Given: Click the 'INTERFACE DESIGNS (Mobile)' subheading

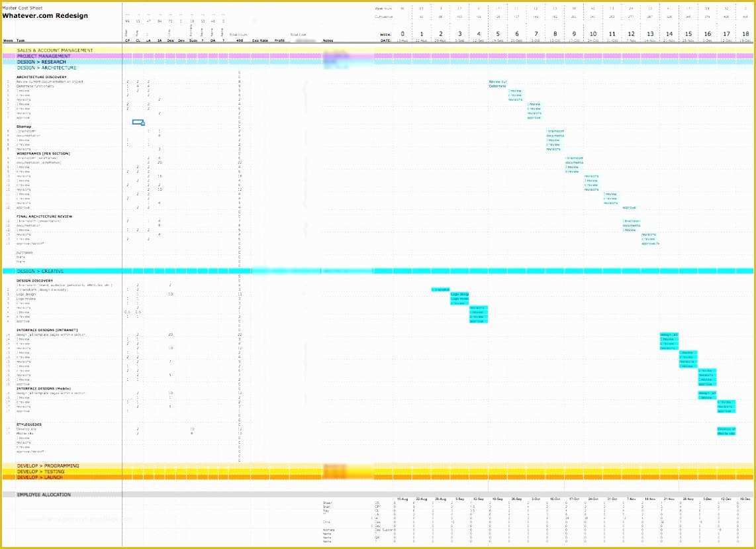Looking at the screenshot, I should tap(44, 388).
